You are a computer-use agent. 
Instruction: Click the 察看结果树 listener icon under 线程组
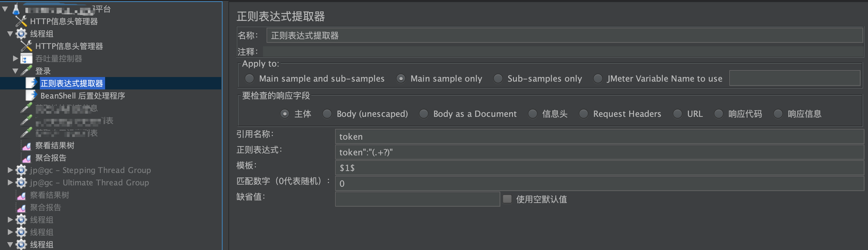point(26,146)
